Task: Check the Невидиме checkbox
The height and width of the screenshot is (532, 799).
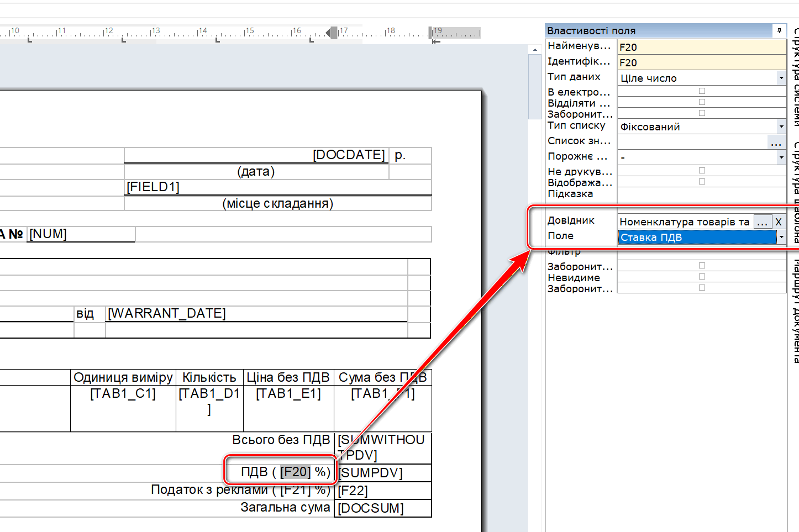Action: click(x=702, y=277)
